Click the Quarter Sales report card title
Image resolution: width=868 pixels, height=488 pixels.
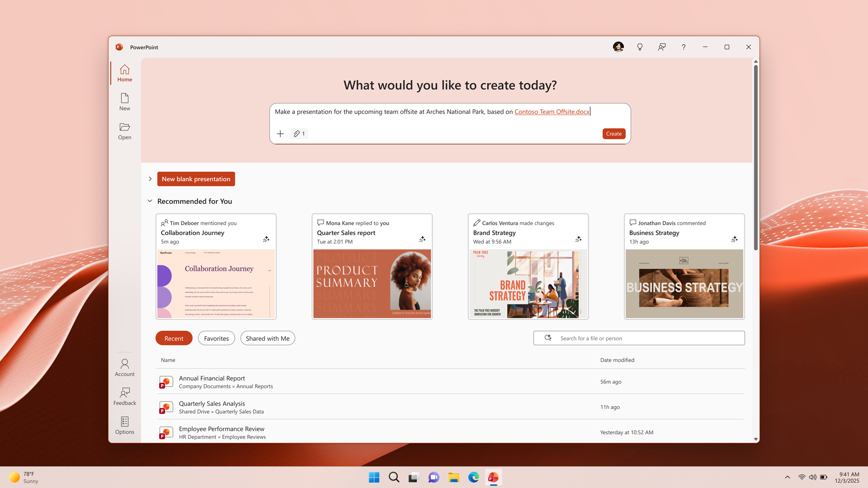(x=346, y=233)
